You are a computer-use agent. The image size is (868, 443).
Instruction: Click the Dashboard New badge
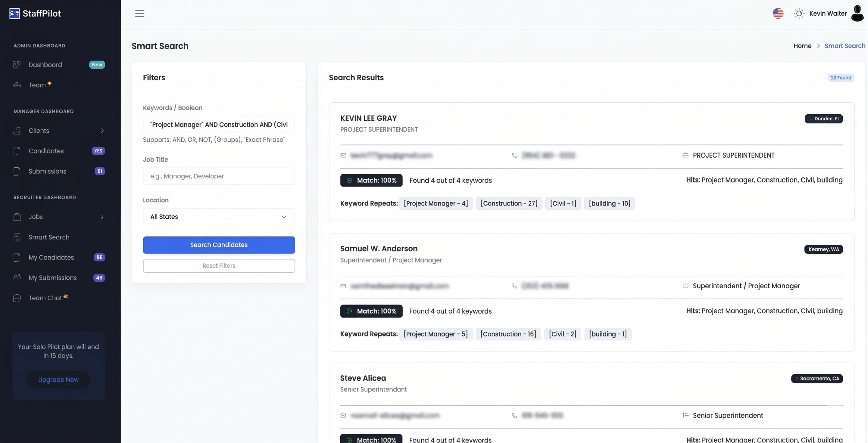[x=97, y=64]
